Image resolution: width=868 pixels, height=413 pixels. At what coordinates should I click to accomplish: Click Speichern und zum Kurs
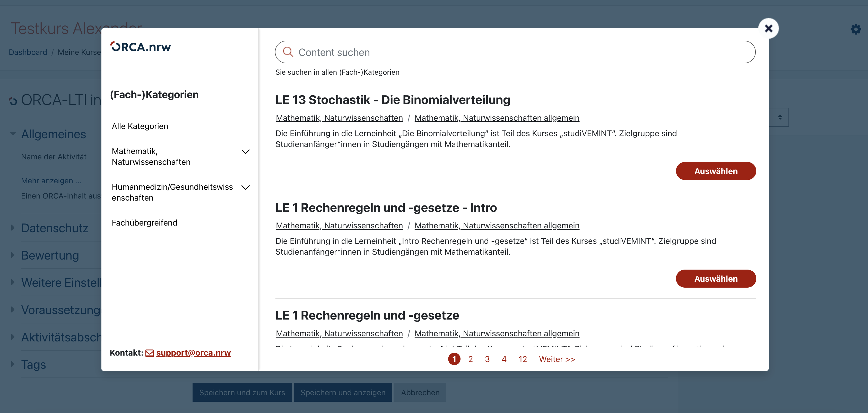click(x=242, y=392)
